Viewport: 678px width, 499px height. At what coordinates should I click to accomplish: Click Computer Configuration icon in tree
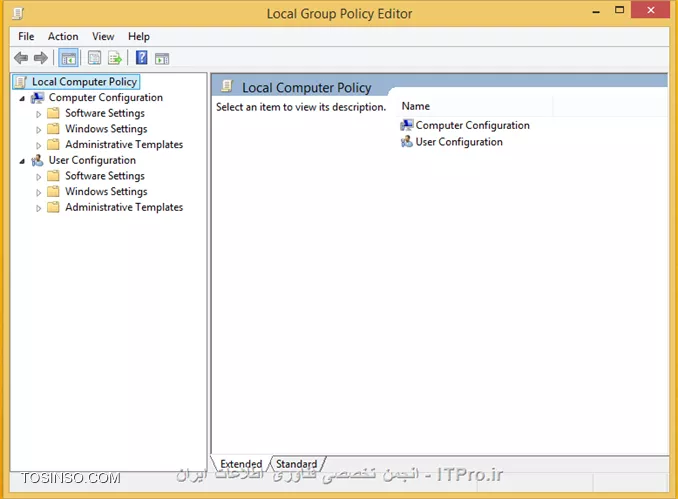coord(38,98)
